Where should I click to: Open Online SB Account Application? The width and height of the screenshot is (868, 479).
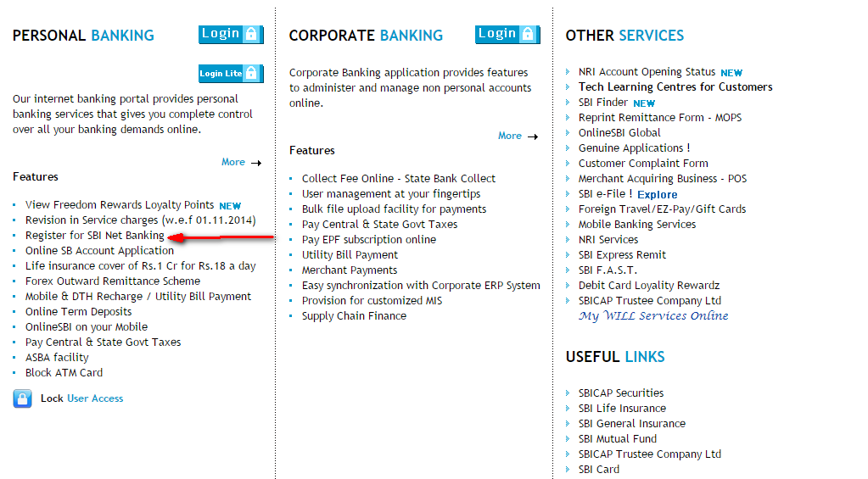tap(99, 251)
